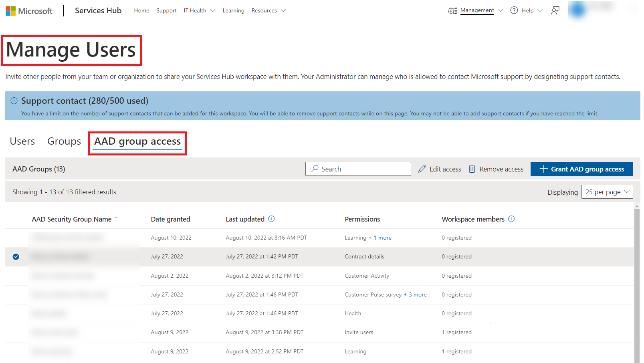
Task: Click the Contract details permission cell
Action: [x=364, y=256]
